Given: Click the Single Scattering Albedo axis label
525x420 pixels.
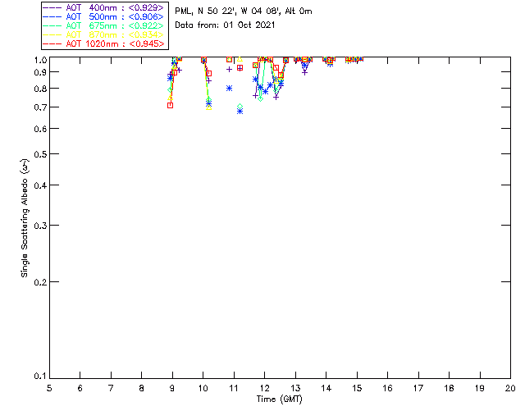Looking at the screenshot, I should 25,218.
